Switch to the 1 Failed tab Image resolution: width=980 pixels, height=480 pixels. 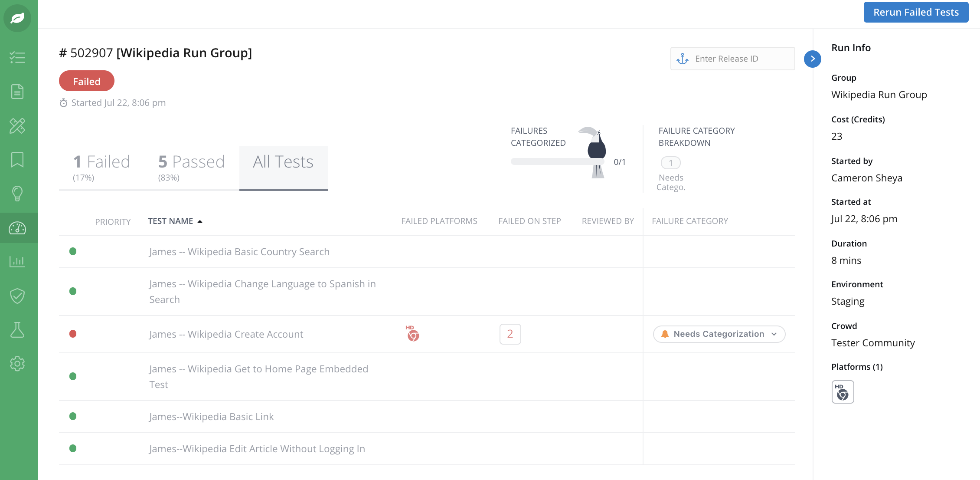101,167
